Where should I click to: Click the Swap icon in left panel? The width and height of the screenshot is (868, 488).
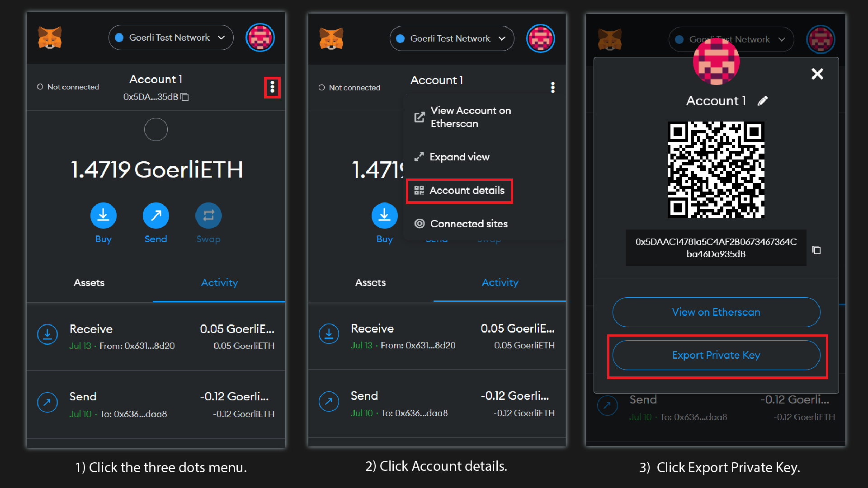[208, 216]
